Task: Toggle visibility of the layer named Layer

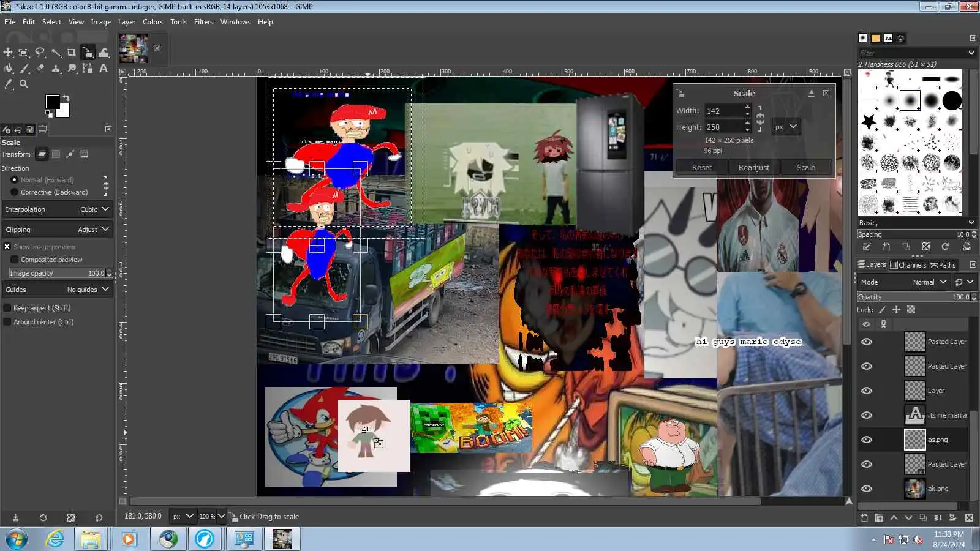Action: [x=866, y=391]
